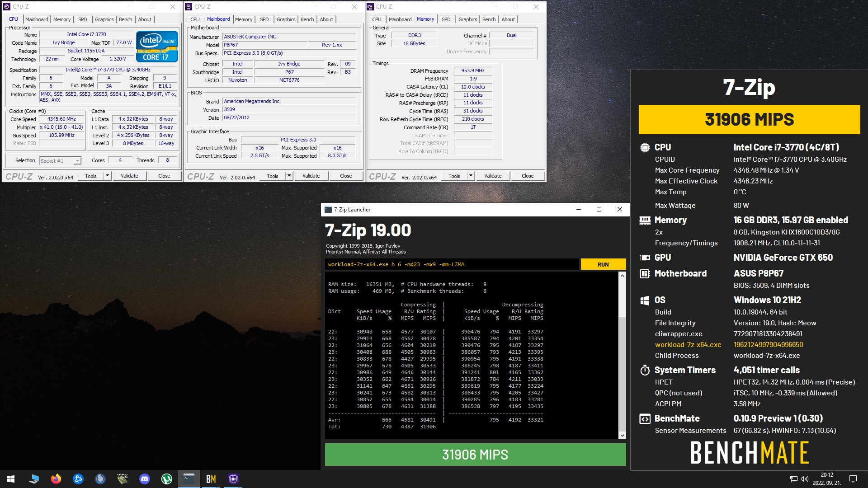Click the title icon of the CPU-Z CPU window

click(x=7, y=7)
